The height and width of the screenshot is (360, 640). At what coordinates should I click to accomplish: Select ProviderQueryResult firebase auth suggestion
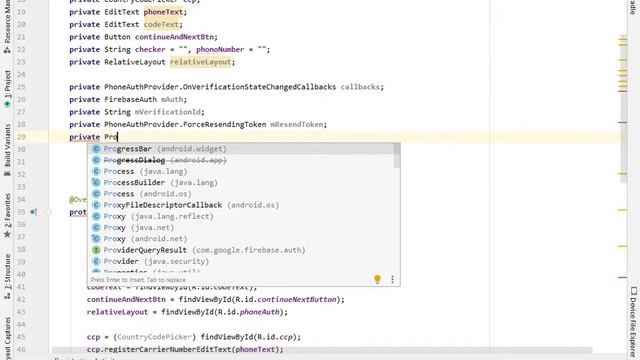[241, 250]
